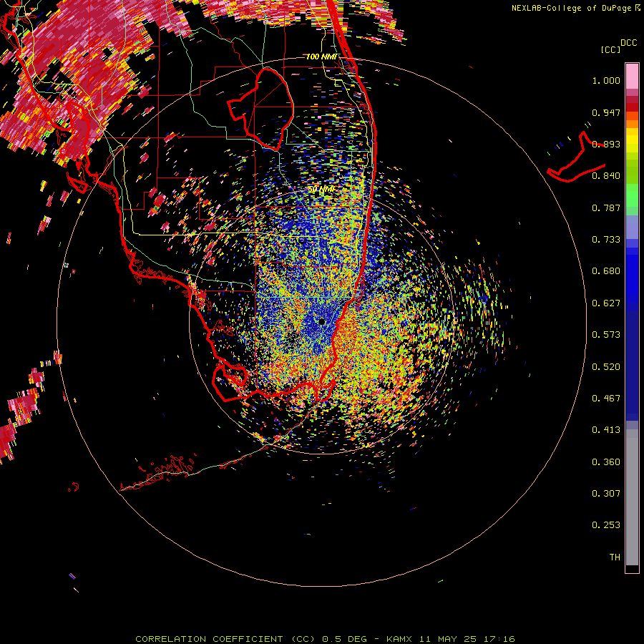
Task: Click the 1.000 legend value
Action: pos(606,80)
